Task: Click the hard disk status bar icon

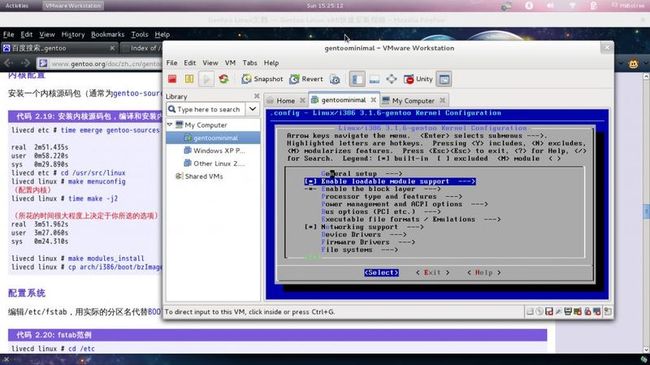Action: [x=530, y=311]
